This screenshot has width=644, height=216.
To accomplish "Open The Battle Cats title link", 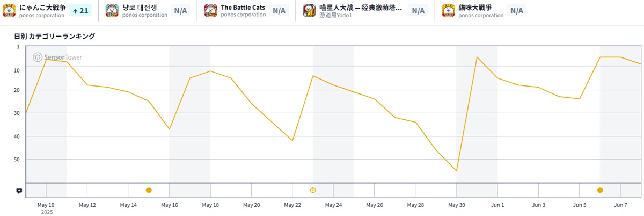I will tap(243, 8).
